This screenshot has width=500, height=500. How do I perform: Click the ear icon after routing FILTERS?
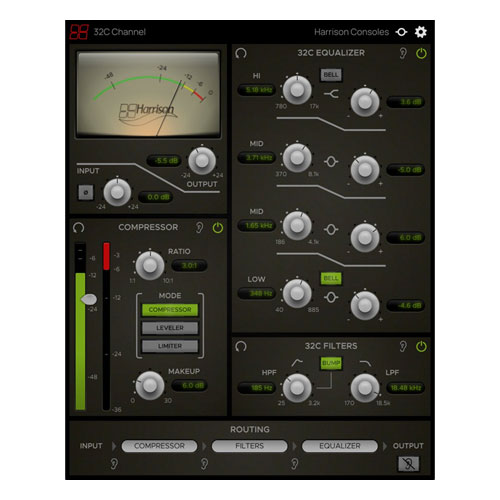pyautogui.click(x=294, y=464)
